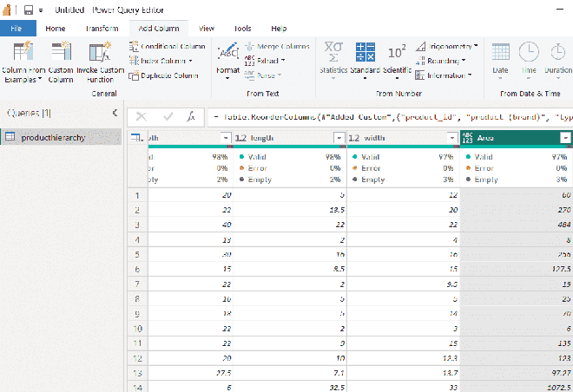
Task: Select row number 1
Action: click(x=137, y=195)
